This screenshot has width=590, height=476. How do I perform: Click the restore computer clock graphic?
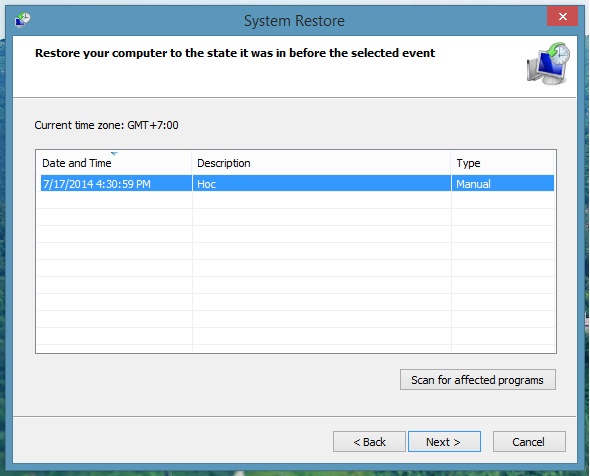(548, 64)
